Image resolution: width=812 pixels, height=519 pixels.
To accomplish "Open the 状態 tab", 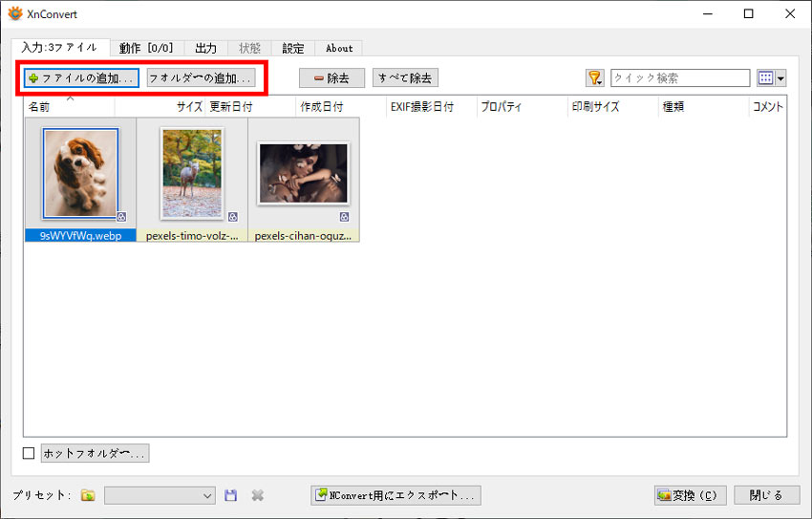I will pyautogui.click(x=249, y=48).
